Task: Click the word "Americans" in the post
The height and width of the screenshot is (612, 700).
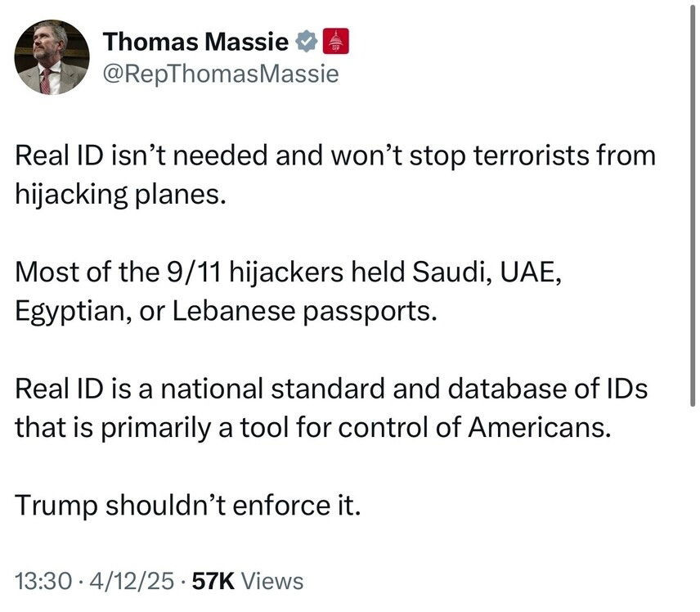Action: click(539, 428)
